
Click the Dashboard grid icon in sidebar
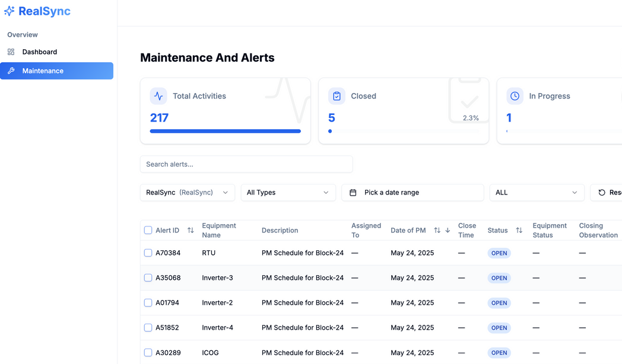(11, 52)
